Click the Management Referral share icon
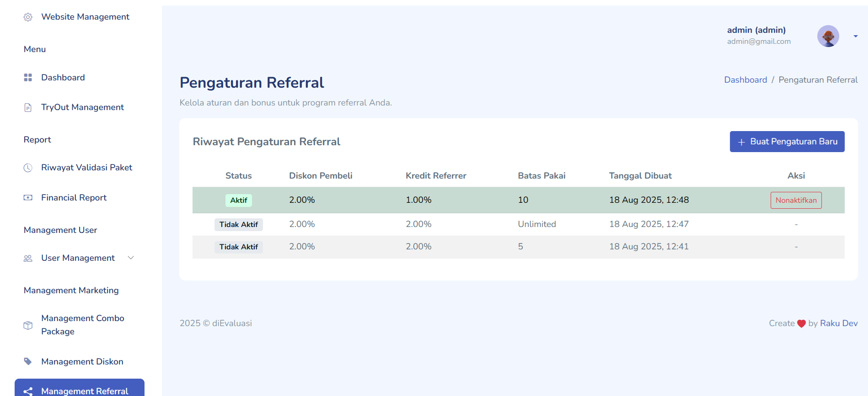This screenshot has height=396, width=868. pos(28,391)
